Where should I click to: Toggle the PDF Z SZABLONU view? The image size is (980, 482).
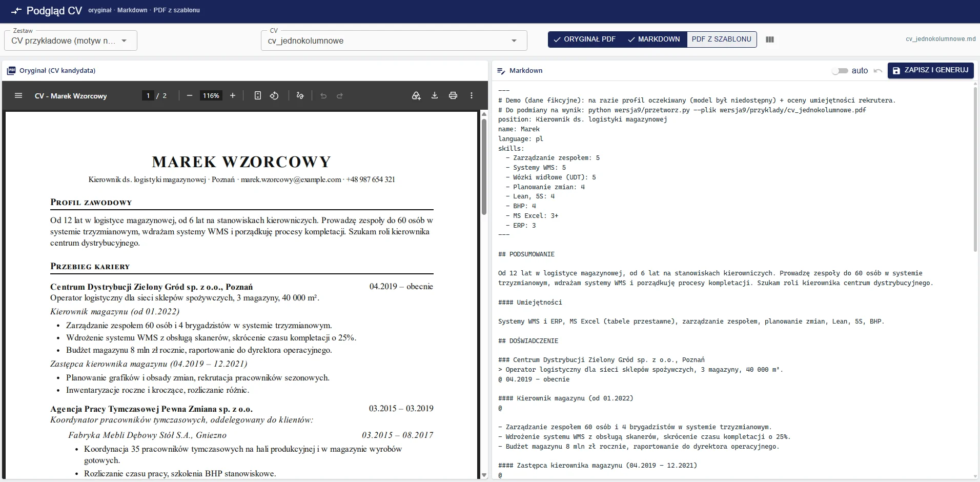click(722, 39)
